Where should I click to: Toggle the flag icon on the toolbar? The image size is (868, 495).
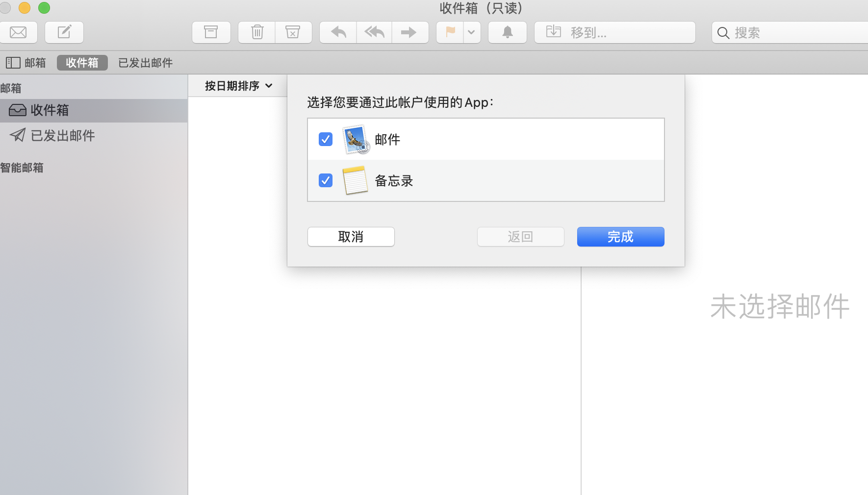pyautogui.click(x=449, y=32)
